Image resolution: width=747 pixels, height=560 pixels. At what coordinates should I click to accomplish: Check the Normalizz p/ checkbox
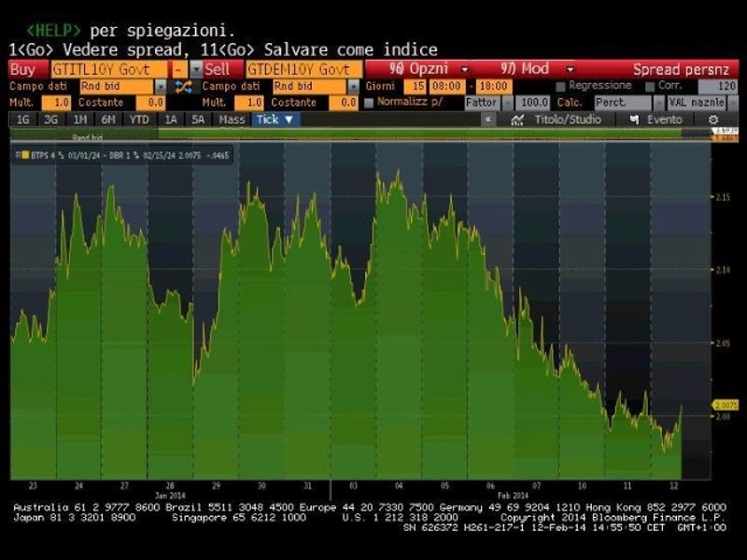[370, 103]
